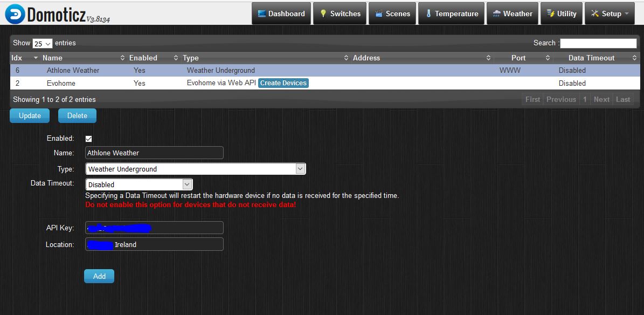Open the Utility tab
The width and height of the screenshot is (644, 315).
[562, 13]
